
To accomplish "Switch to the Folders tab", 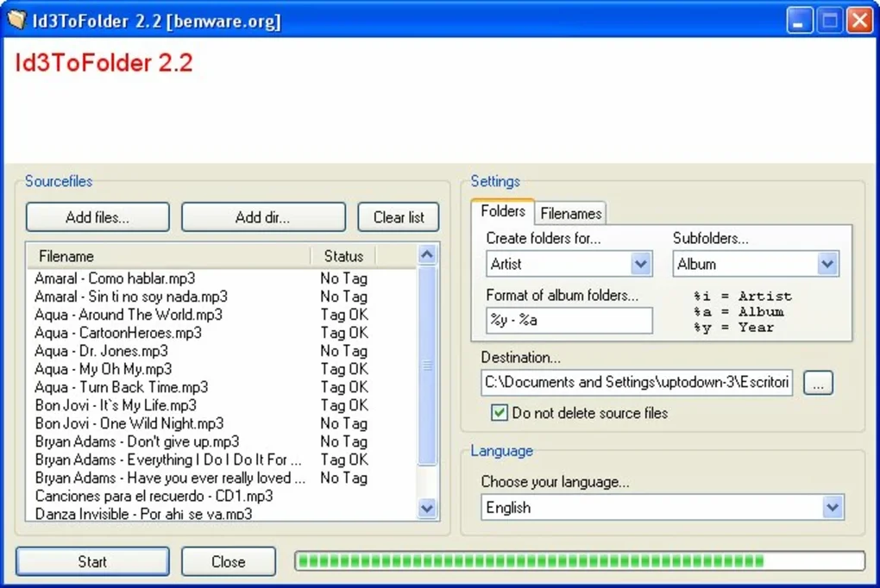I will pyautogui.click(x=503, y=211).
